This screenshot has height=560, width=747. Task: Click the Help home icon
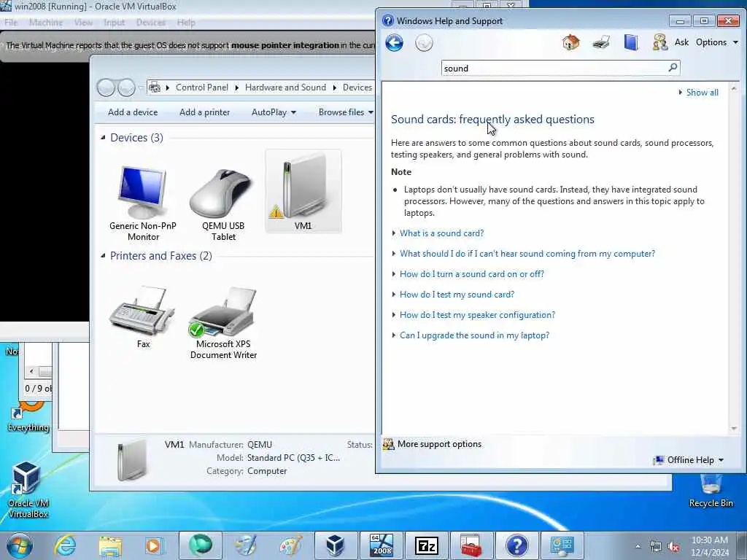(x=570, y=42)
